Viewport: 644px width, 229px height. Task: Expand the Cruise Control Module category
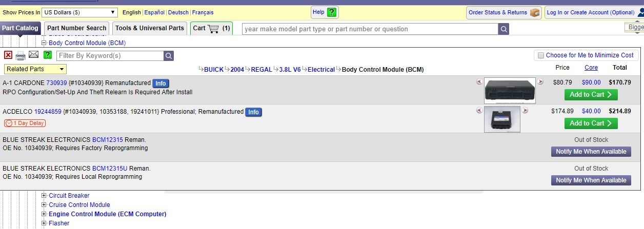[x=44, y=205]
